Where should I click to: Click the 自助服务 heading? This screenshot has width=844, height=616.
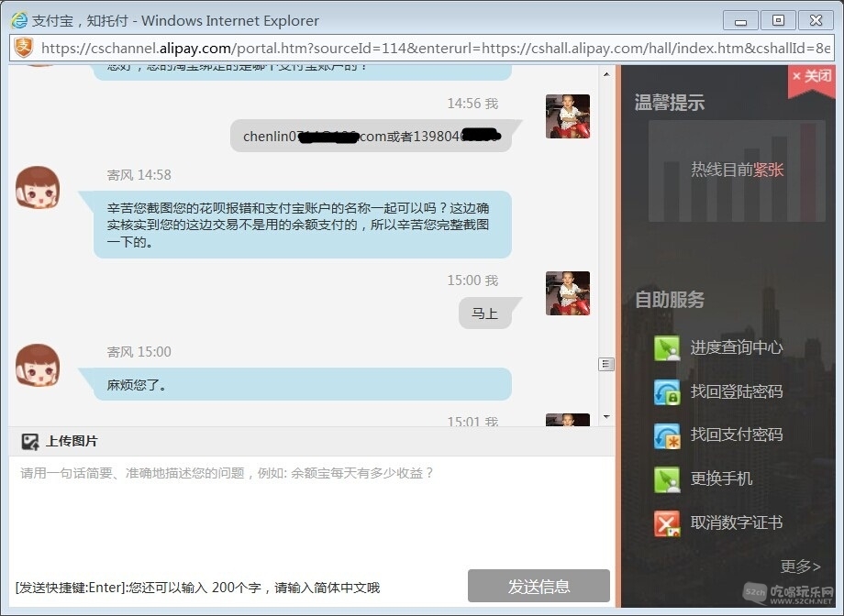coord(669,300)
